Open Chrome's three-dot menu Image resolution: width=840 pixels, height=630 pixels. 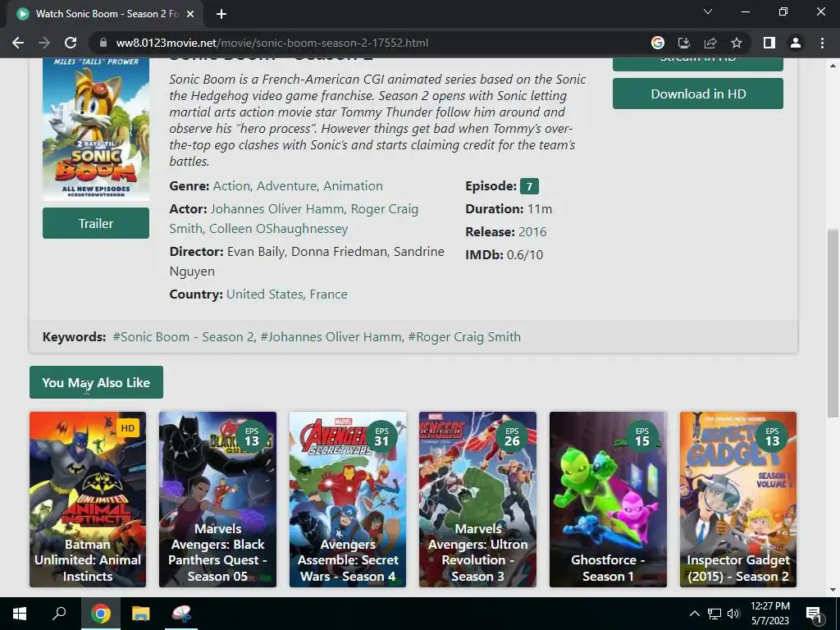click(822, 43)
